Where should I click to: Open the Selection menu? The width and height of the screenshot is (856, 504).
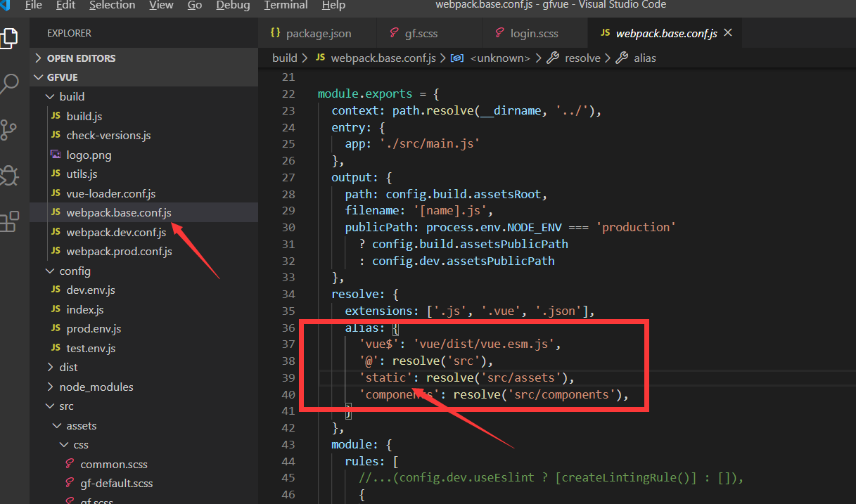pos(112,5)
